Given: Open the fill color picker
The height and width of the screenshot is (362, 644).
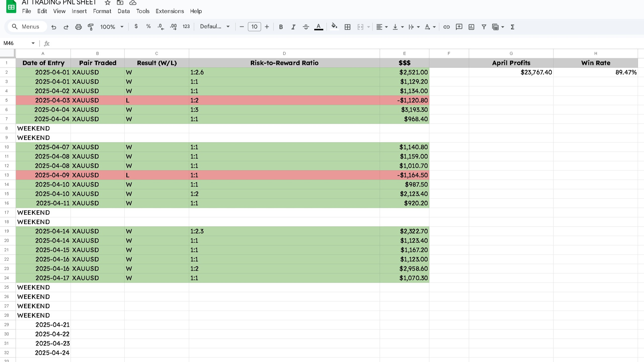Looking at the screenshot, I should [334, 26].
